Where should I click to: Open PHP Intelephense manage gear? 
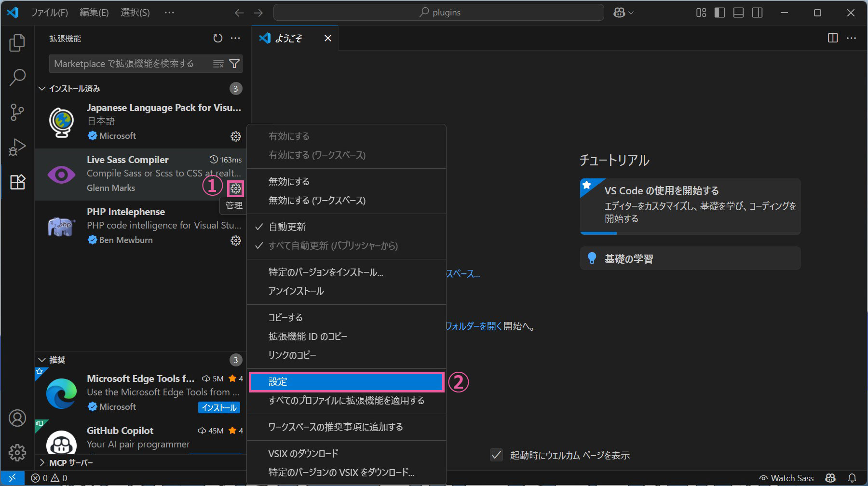click(x=236, y=240)
